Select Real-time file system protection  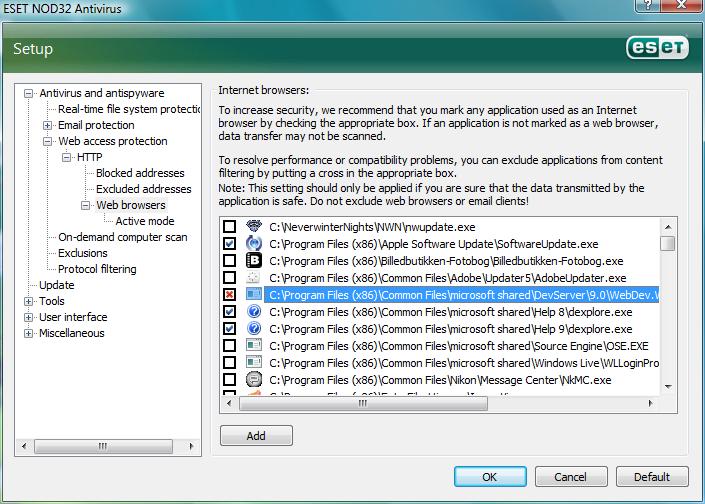(129, 109)
